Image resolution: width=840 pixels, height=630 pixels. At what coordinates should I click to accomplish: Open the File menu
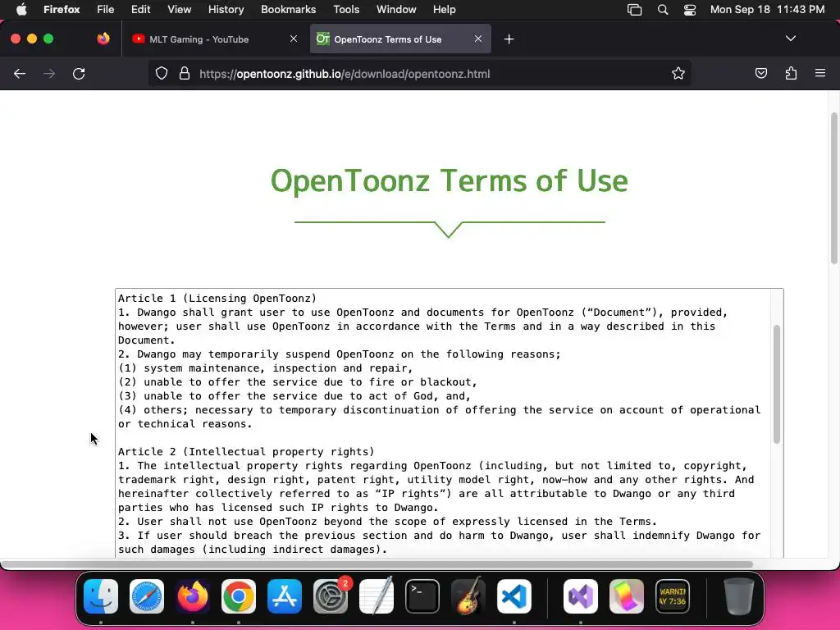106,10
